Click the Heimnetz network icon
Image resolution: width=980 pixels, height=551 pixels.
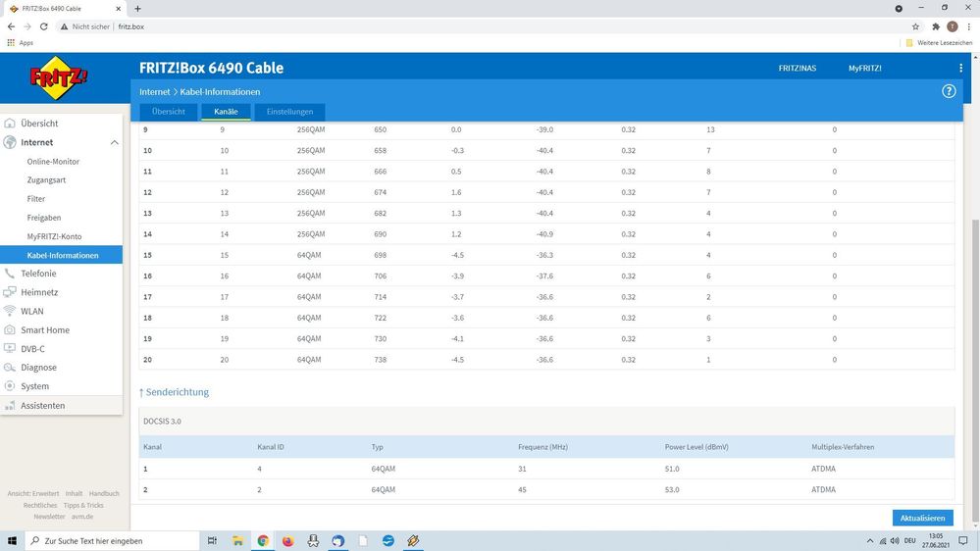10,292
